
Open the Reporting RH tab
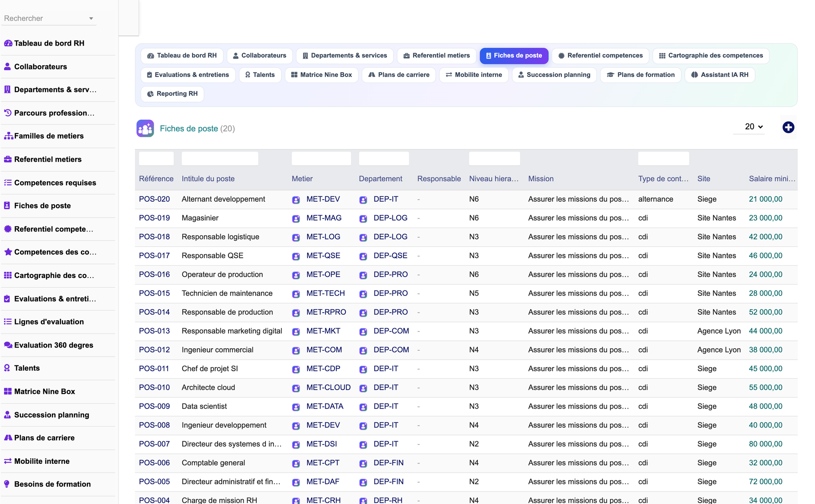[173, 94]
